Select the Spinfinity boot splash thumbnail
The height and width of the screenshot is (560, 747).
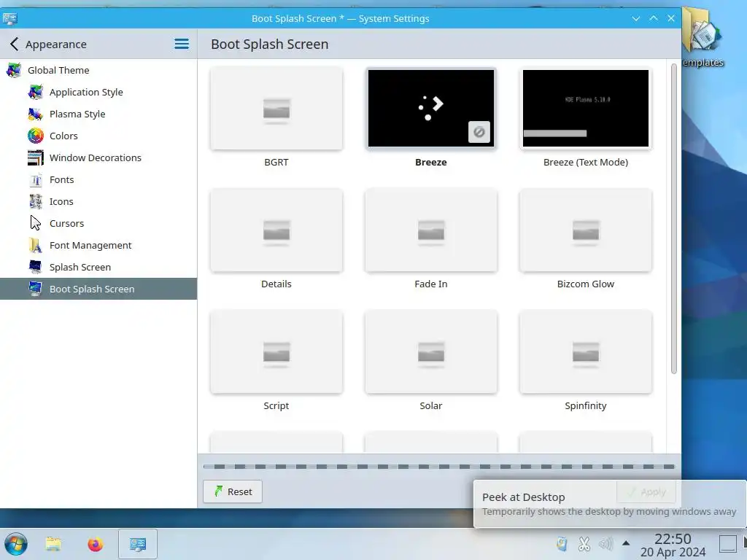586,352
